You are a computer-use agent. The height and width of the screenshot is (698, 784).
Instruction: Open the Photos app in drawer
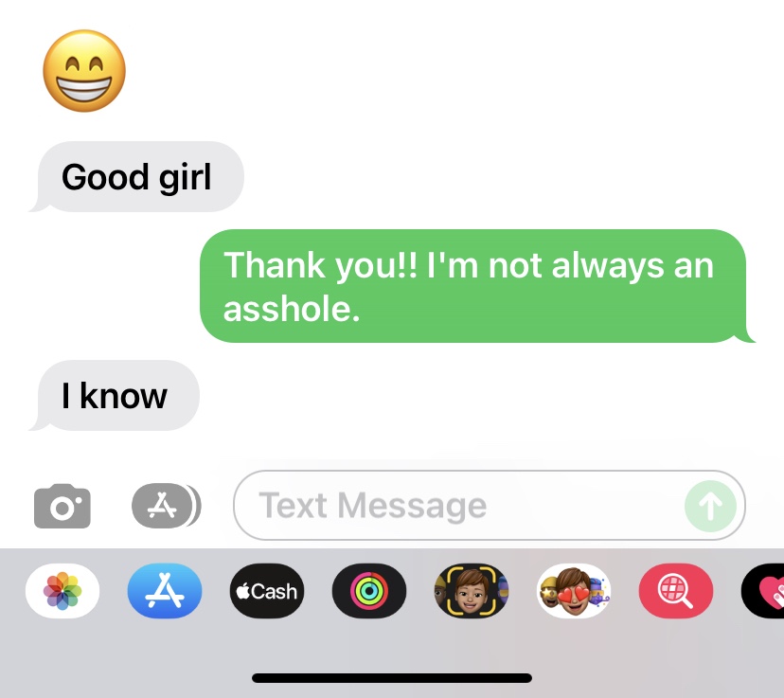[62, 591]
